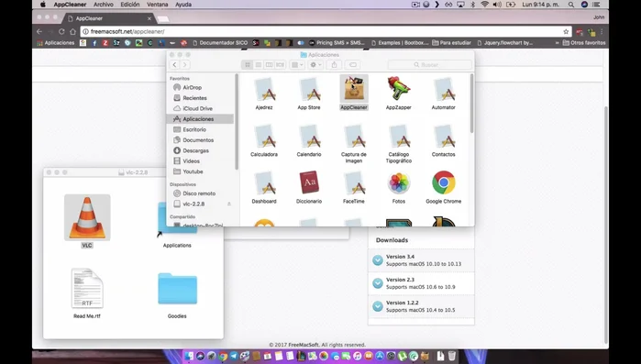Go to Chrome home page
Image resolution: width=641 pixels, height=364 pixels.
coord(72,31)
